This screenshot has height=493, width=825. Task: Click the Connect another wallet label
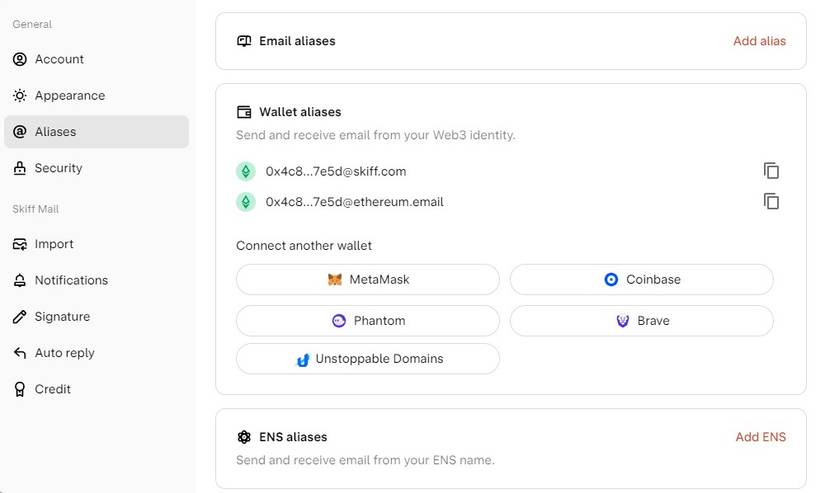[304, 246]
